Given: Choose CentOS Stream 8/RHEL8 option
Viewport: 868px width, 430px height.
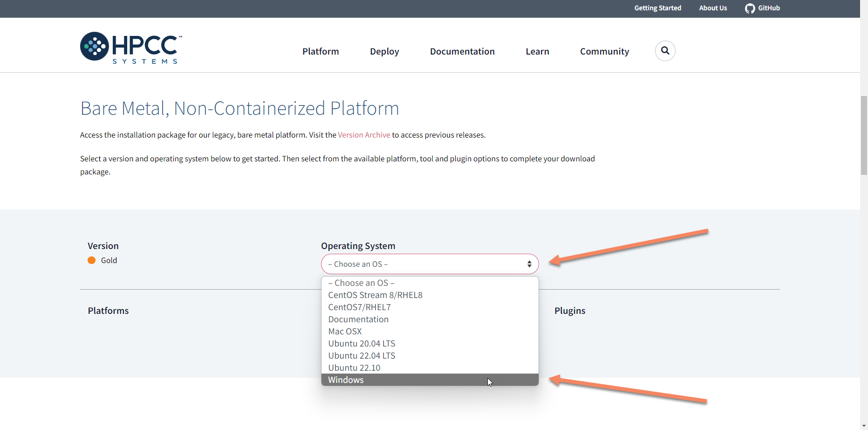Looking at the screenshot, I should coord(375,295).
